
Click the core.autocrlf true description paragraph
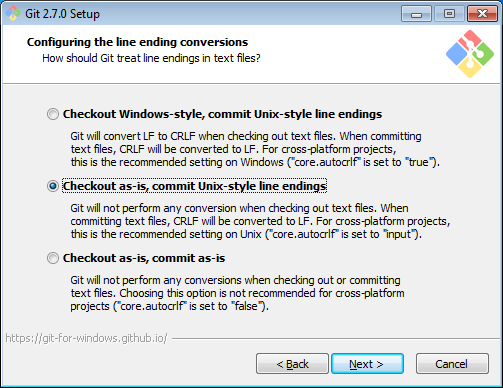255,149
